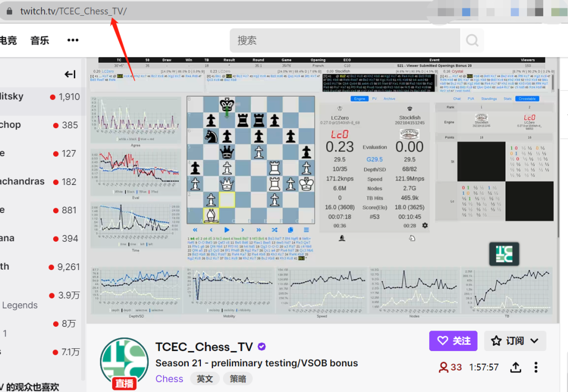Viewport: 568px width, 392px height.
Task: Select the Standings tab
Action: (489, 98)
